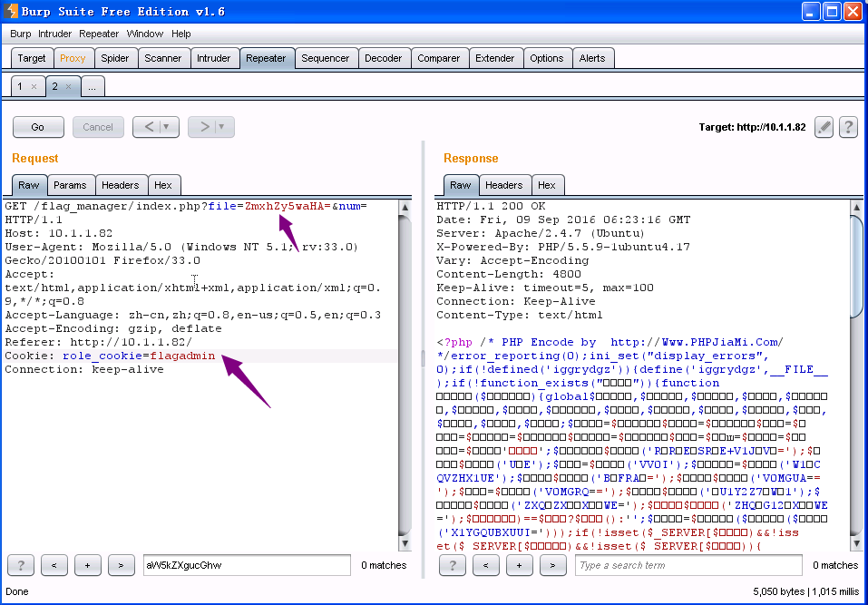The width and height of the screenshot is (868, 605).
Task: Click the response scrollbar thumb
Action: click(857, 268)
